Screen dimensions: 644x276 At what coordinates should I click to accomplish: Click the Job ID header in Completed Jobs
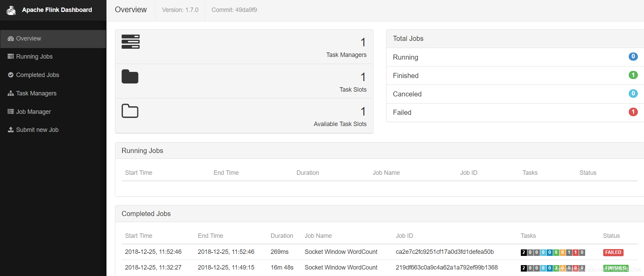404,236
